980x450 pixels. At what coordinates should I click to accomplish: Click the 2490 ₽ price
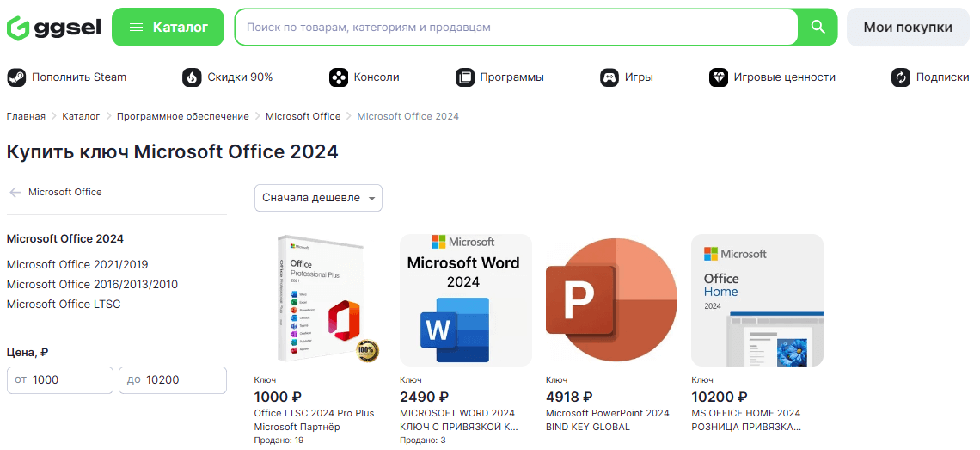pos(424,397)
